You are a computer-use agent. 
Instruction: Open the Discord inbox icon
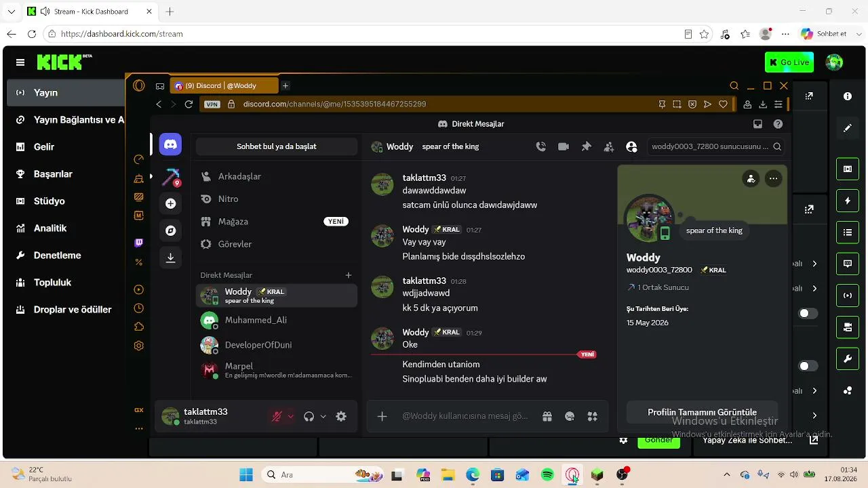757,124
